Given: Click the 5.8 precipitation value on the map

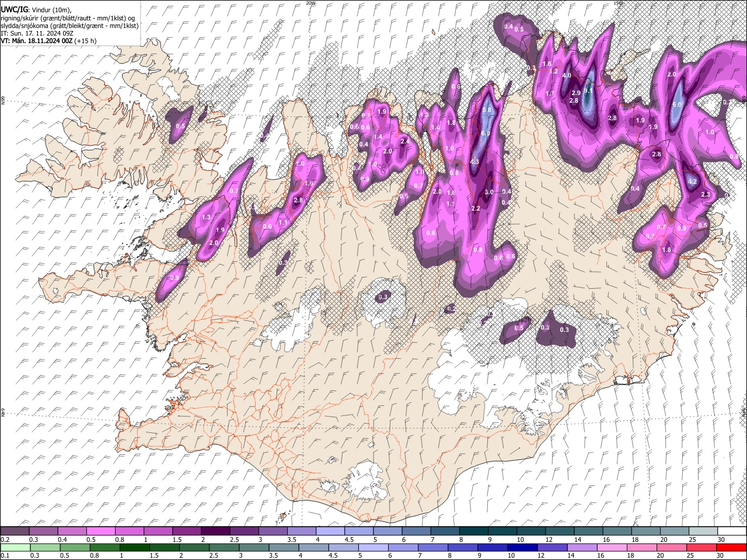Looking at the screenshot, I should pos(488,110).
